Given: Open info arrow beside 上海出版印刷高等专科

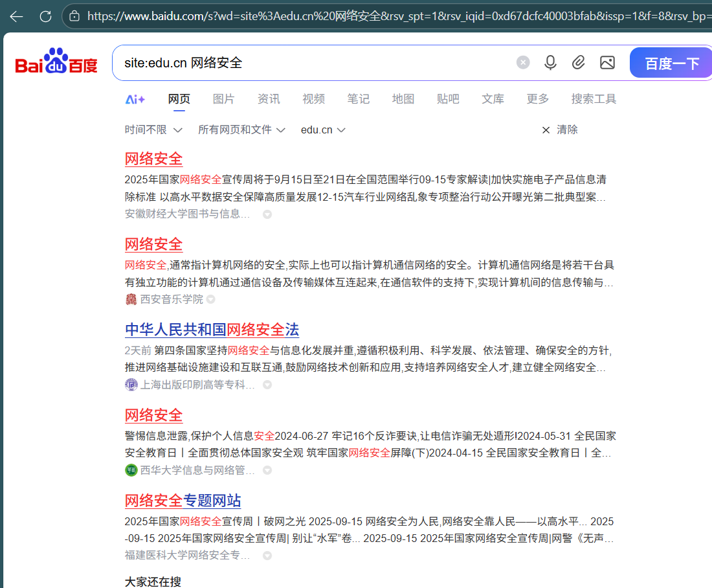Looking at the screenshot, I should [x=267, y=385].
